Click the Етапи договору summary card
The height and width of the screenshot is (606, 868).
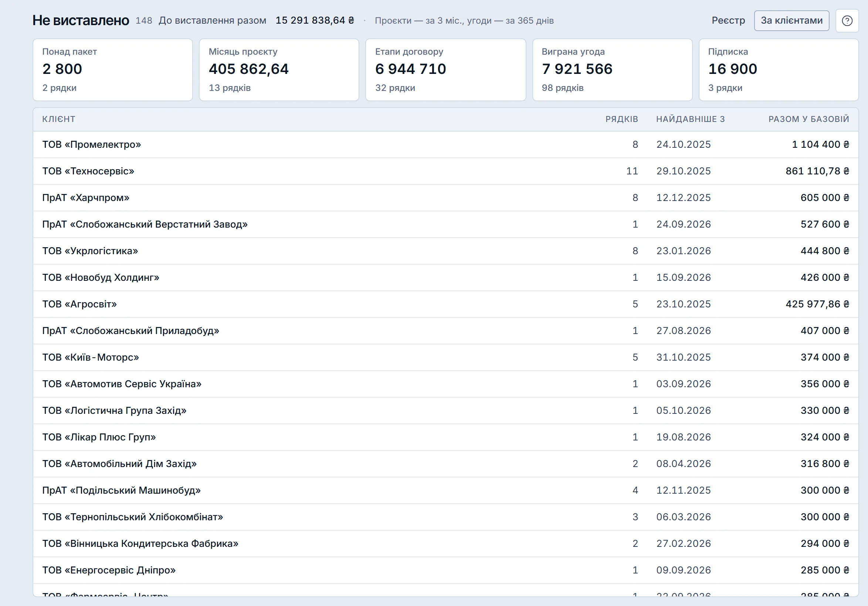446,70
